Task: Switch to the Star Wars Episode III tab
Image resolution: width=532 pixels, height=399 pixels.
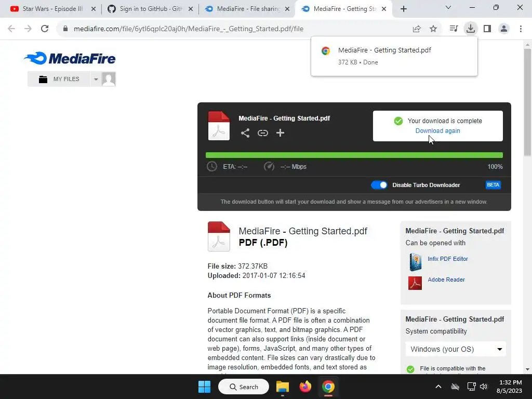Action: (52, 9)
